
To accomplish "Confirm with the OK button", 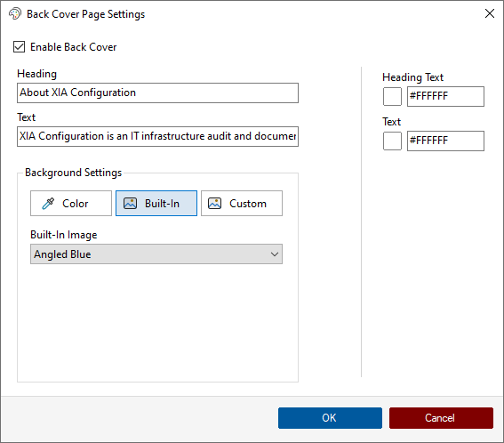I will pos(330,418).
